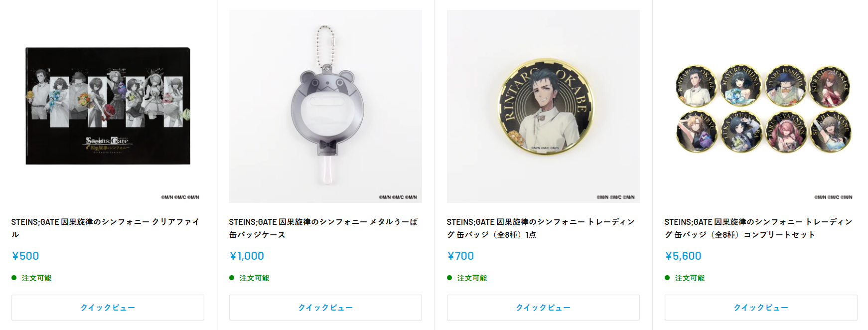This screenshot has height=330, width=868.
Task: Open the メタルうーぱ 缶バッジケース title link
Action: point(323,228)
